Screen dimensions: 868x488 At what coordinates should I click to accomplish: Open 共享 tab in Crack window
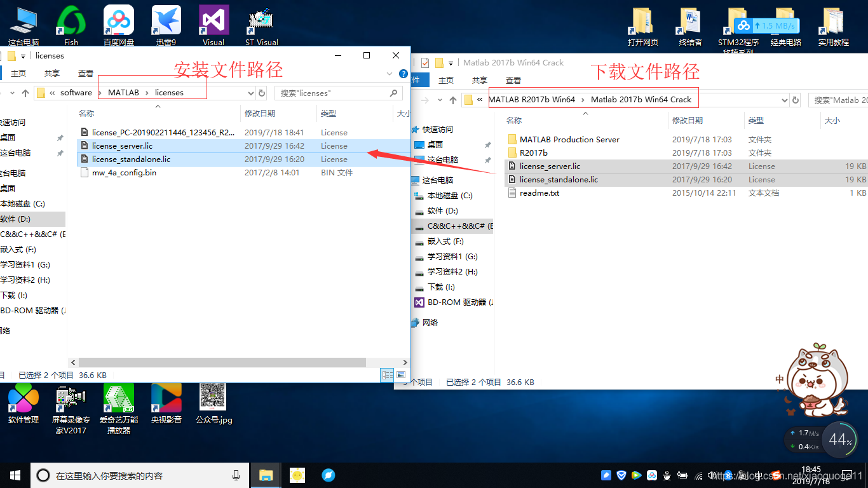[480, 81]
